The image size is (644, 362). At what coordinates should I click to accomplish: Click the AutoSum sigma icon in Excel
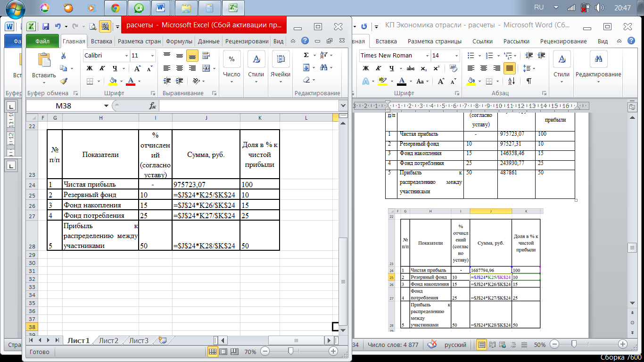tap(306, 55)
